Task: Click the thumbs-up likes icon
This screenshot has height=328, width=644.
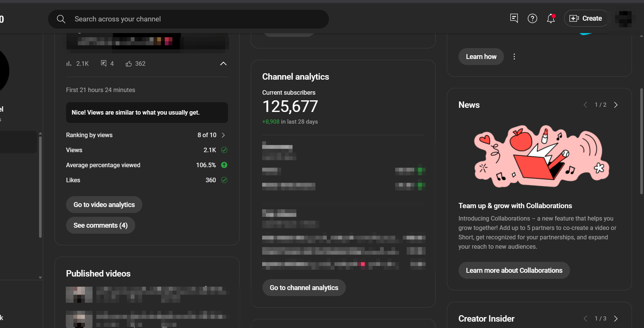Action: point(129,64)
